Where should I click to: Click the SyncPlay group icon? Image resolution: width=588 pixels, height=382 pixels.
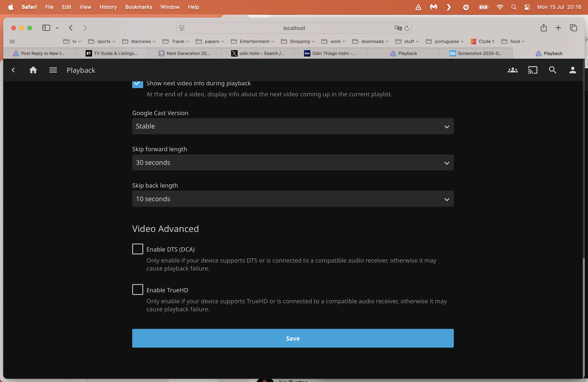512,70
